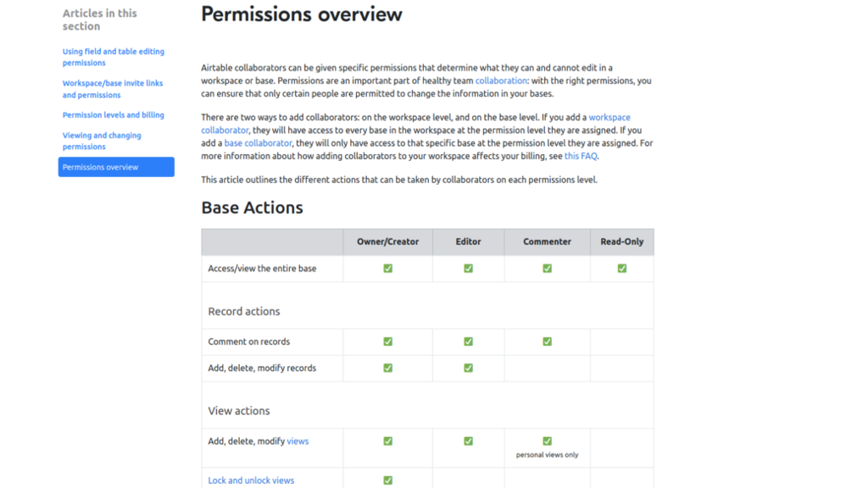
Task: Click the Editor checkmark for commenting on records
Action: pyautogui.click(x=468, y=341)
